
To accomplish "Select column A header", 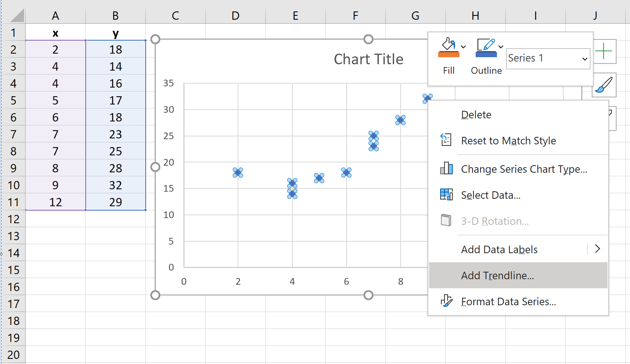I will (x=55, y=15).
